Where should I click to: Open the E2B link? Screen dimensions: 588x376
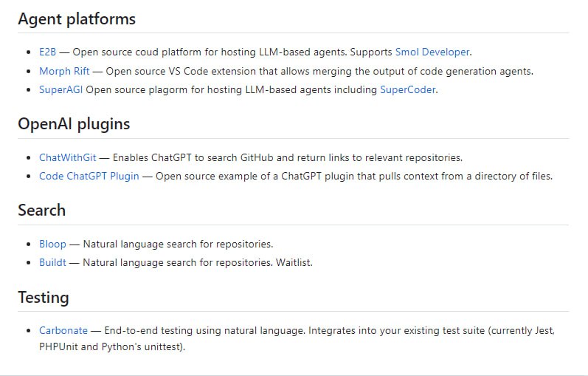(x=47, y=52)
